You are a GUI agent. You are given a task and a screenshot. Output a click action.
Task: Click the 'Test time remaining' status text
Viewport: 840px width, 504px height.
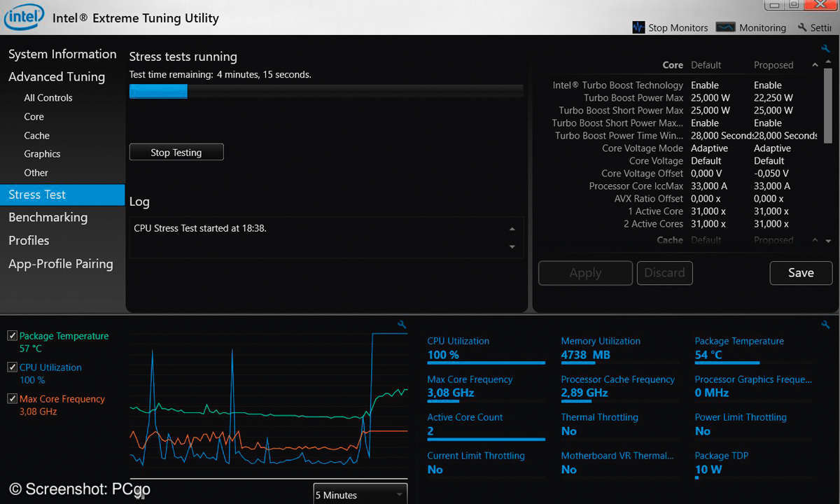(220, 74)
